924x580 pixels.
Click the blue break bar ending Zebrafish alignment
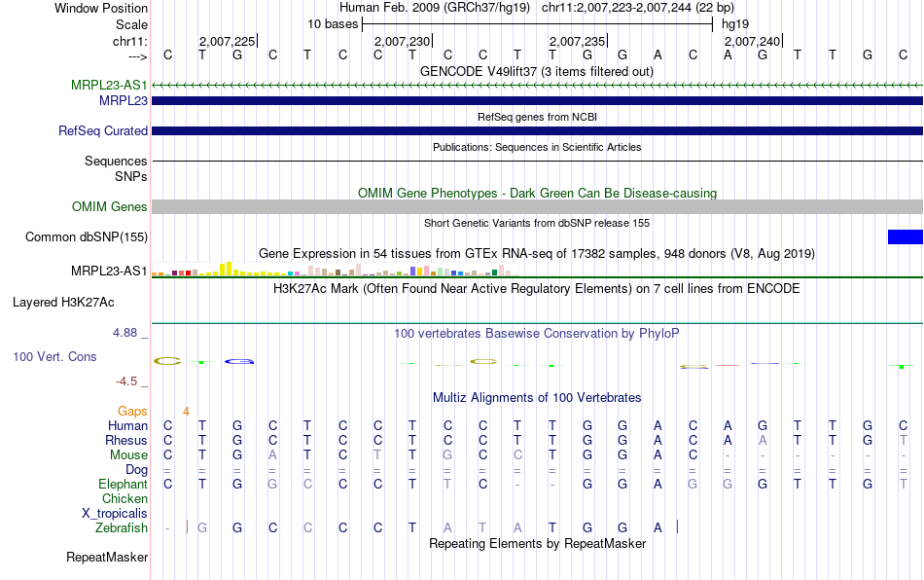pos(677,526)
